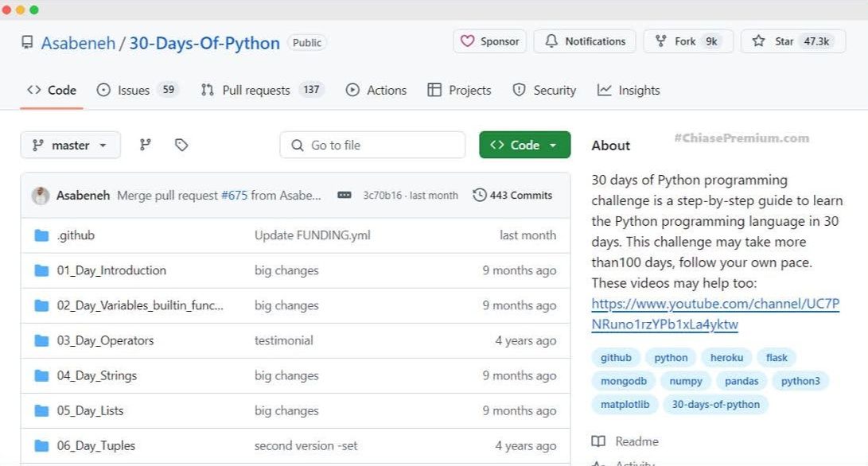Switch to the Security tab
Screen dimensions: 868x466
(x=544, y=90)
